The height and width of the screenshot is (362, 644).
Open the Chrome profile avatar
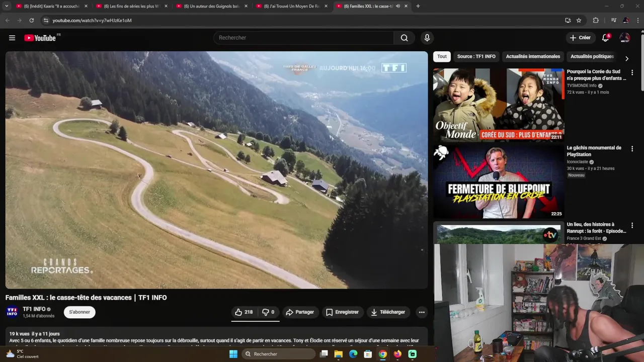point(625,20)
